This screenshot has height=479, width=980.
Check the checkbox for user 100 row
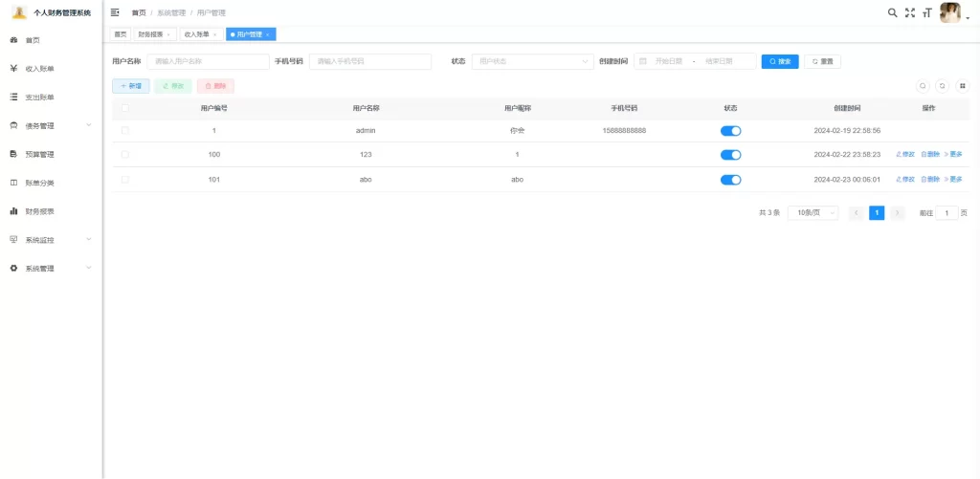[x=125, y=155]
